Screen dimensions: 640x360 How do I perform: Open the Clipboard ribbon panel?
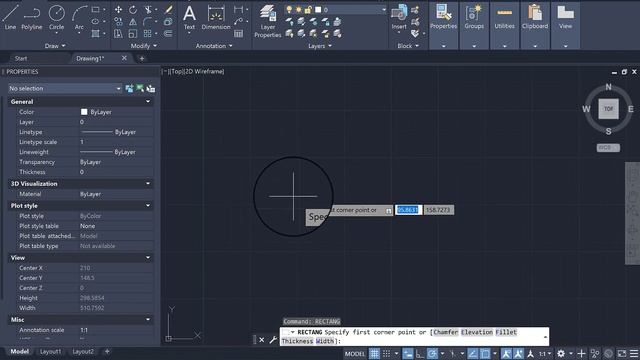point(535,25)
